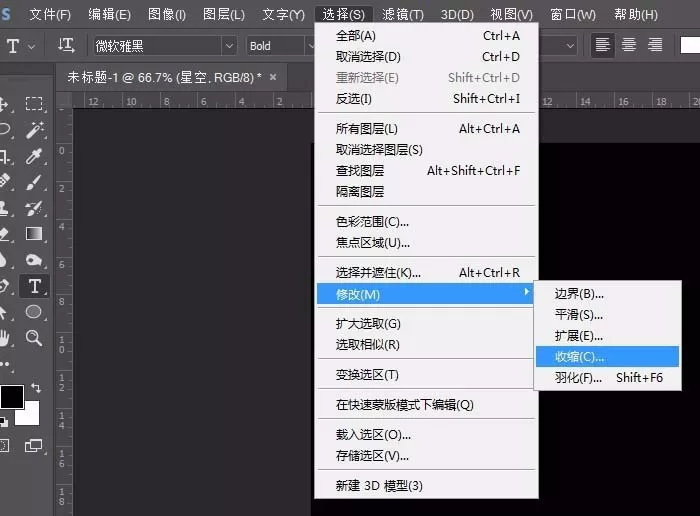Choose 平滑(S)... in submenu
700x516 pixels.
click(x=608, y=315)
